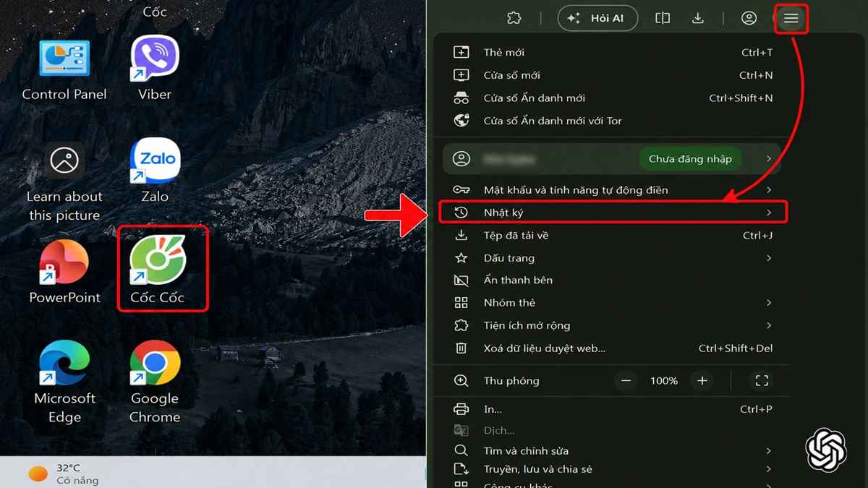This screenshot has width=868, height=488.
Task: Decrease zoom with the minus button
Action: (626, 380)
